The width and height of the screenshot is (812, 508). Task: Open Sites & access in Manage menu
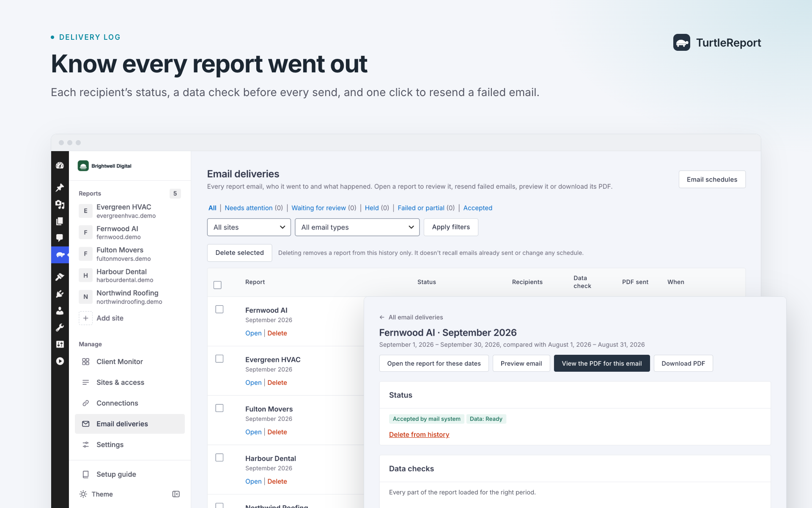(130, 382)
